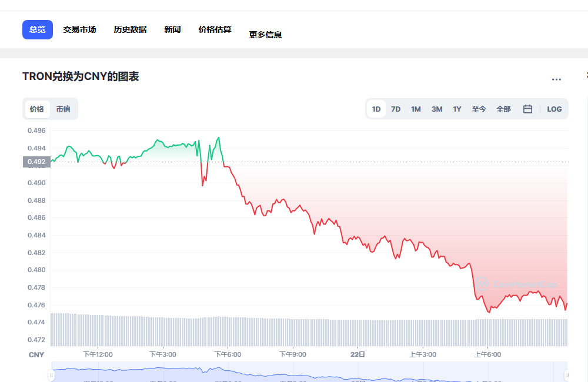Click the 下午12:00 time axis label
Viewport: 588px width, 382px height.
[98, 354]
